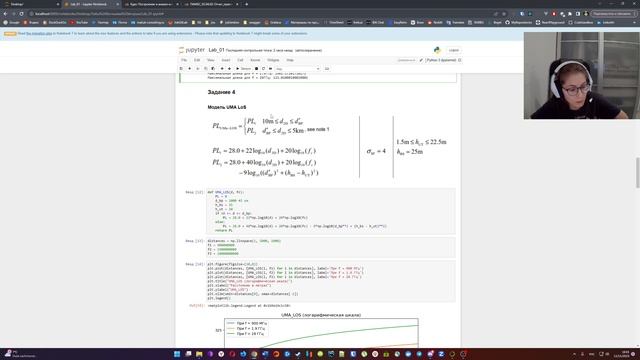The width and height of the screenshot is (640, 360).
Task: Click the Задание 4 heading
Action: coord(221,92)
